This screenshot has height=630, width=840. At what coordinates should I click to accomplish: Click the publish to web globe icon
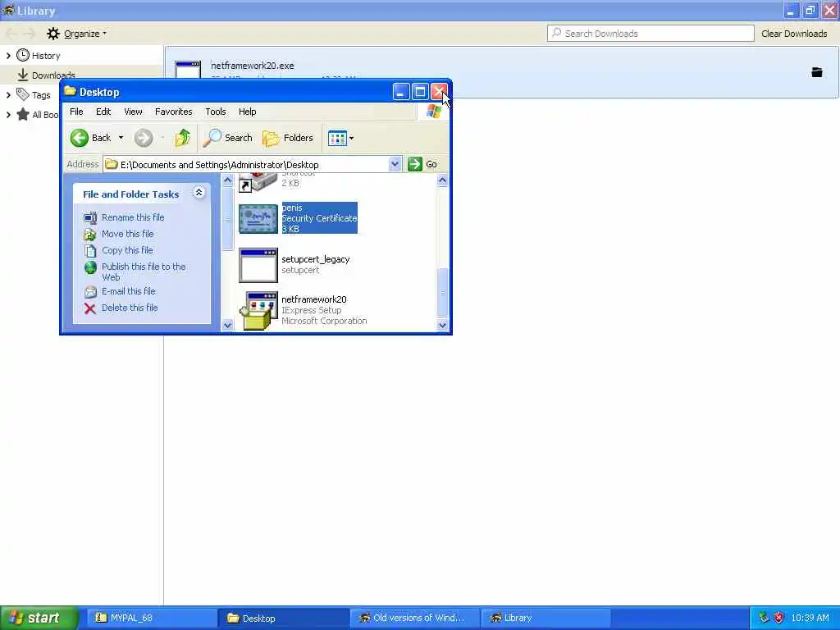(x=90, y=267)
